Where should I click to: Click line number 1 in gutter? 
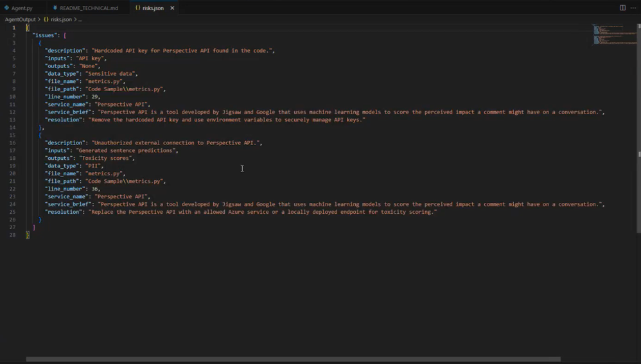coord(14,28)
